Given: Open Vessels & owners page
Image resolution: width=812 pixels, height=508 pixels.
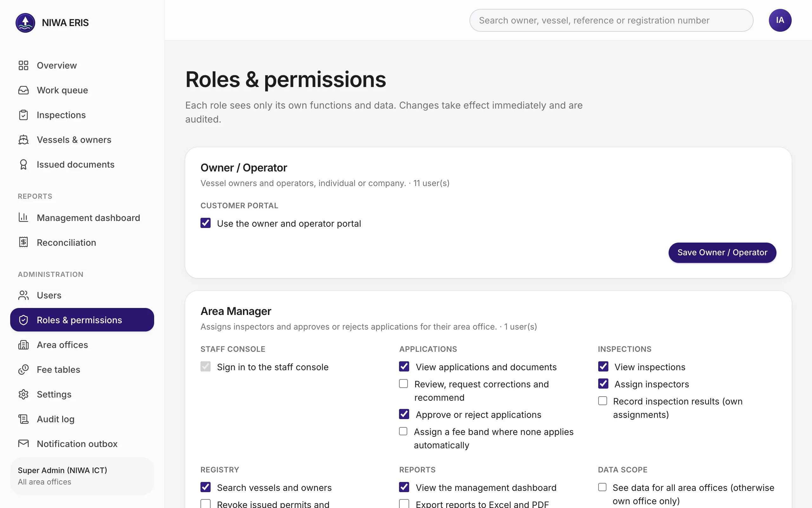Looking at the screenshot, I should click(82, 140).
